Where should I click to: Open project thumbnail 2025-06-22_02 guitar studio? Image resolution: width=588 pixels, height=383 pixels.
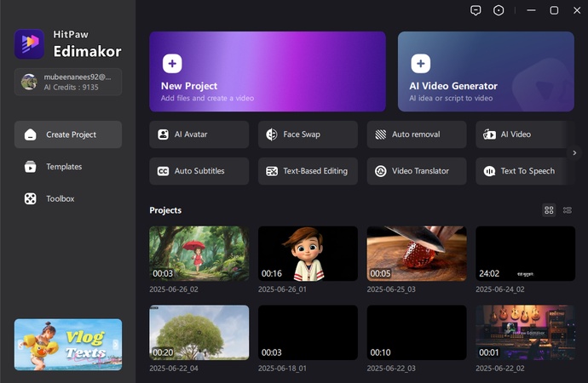pos(526,333)
